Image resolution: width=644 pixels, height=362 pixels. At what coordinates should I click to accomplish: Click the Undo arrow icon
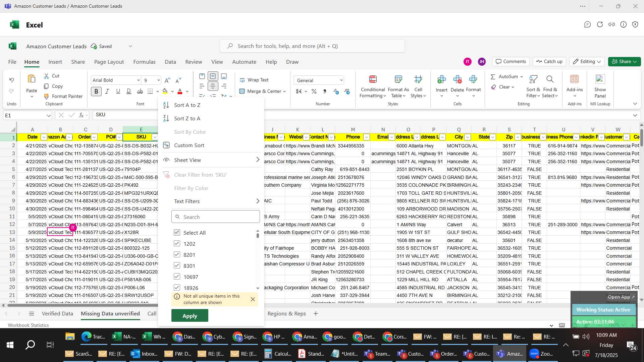[11, 80]
